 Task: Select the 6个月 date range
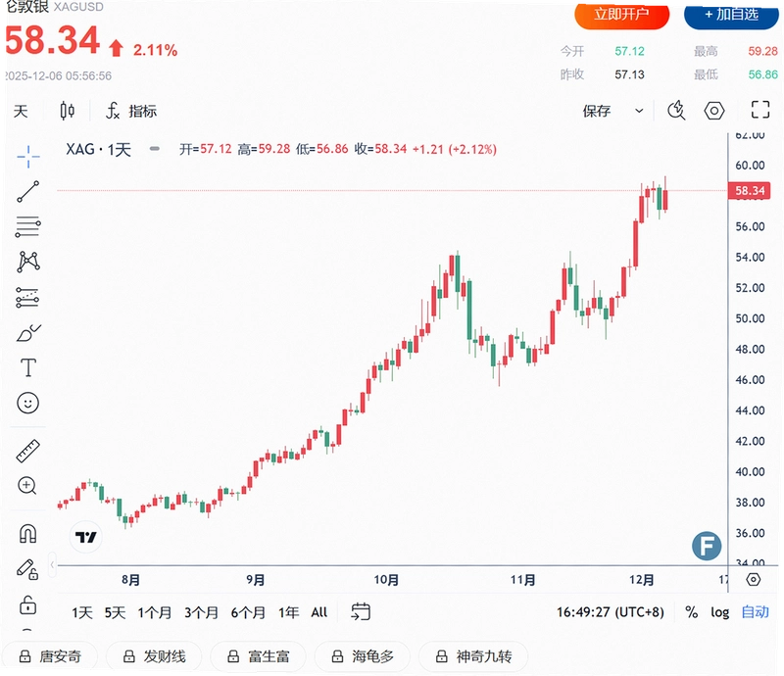click(x=248, y=612)
